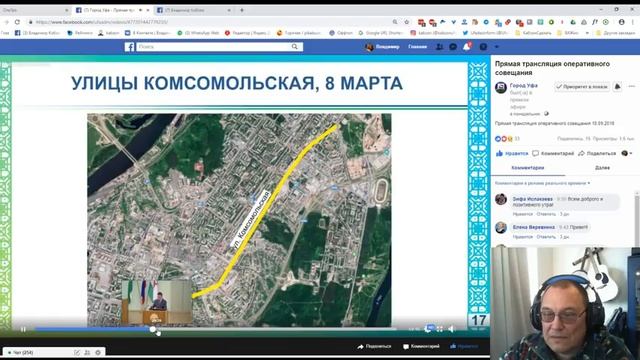The width and height of the screenshot is (640, 360).
Task: Open a new browser tab
Action: (242, 10)
